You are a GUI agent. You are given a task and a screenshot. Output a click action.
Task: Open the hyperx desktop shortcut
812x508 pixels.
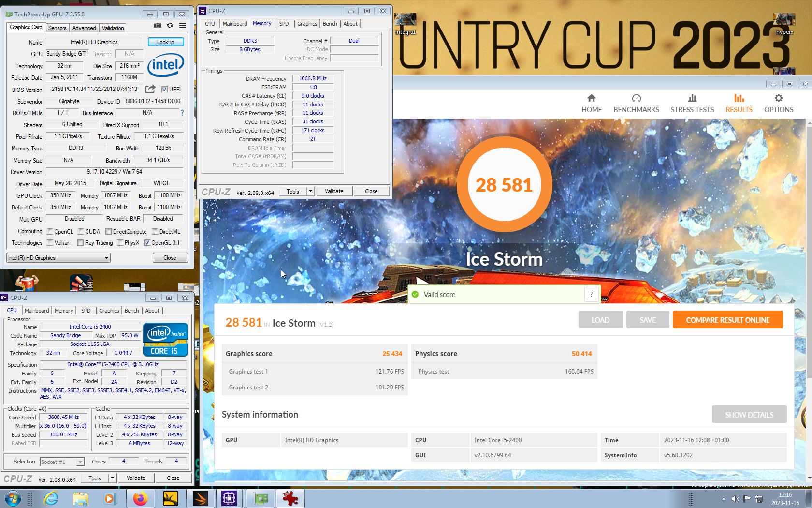tap(784, 24)
